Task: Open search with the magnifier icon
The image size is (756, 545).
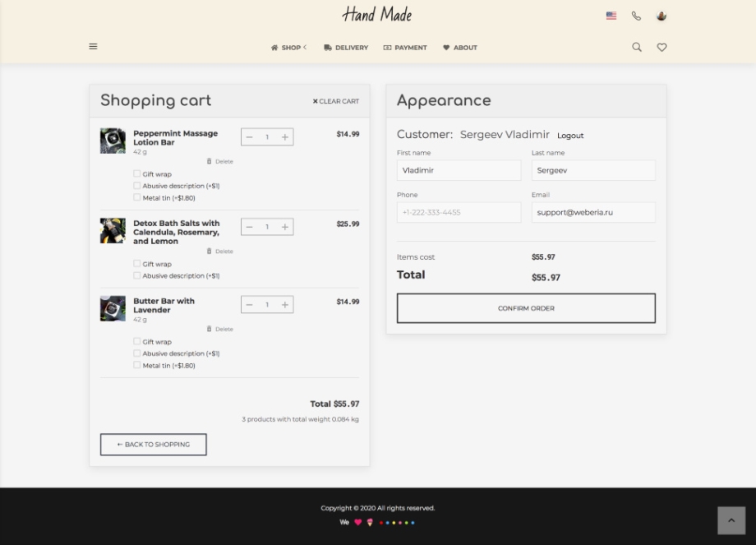Action: pos(637,47)
